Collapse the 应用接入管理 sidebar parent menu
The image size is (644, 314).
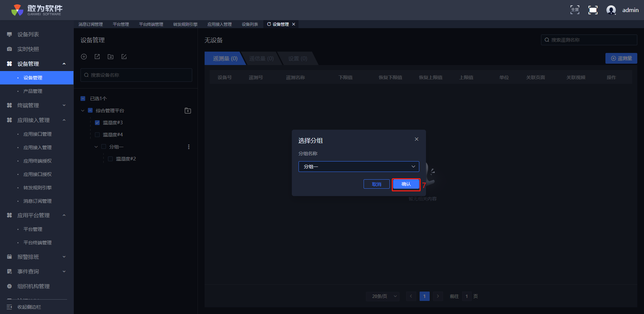[37, 120]
